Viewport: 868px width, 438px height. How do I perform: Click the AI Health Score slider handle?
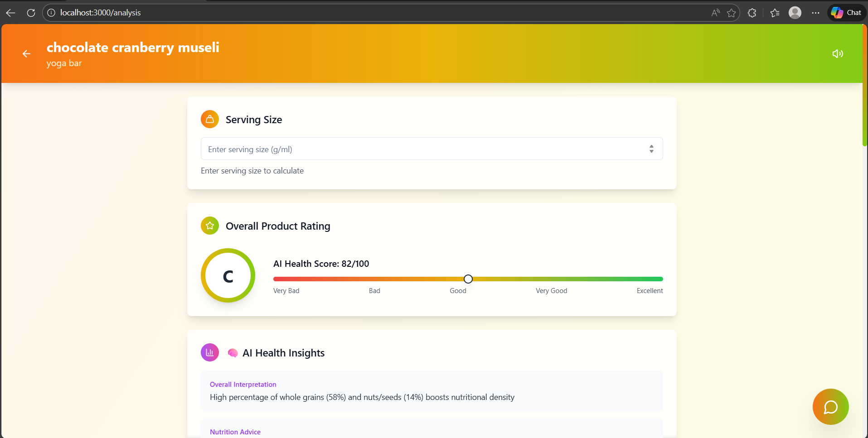(x=468, y=279)
